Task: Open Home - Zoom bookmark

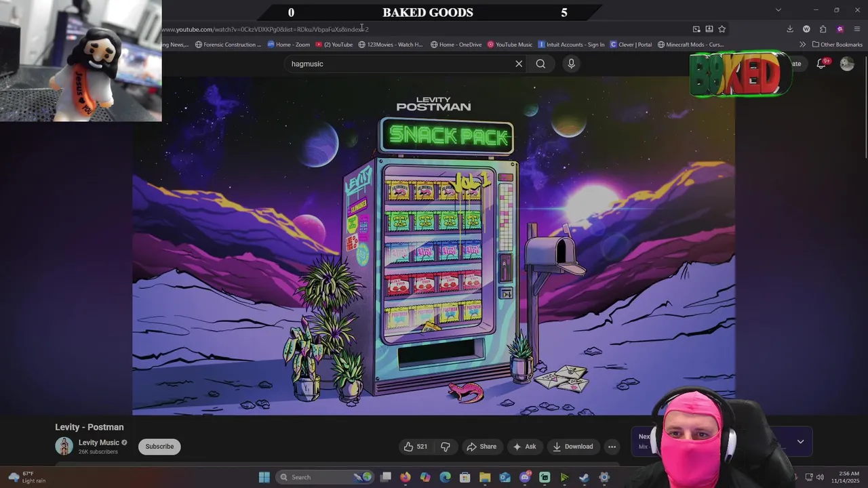Action: click(x=289, y=45)
